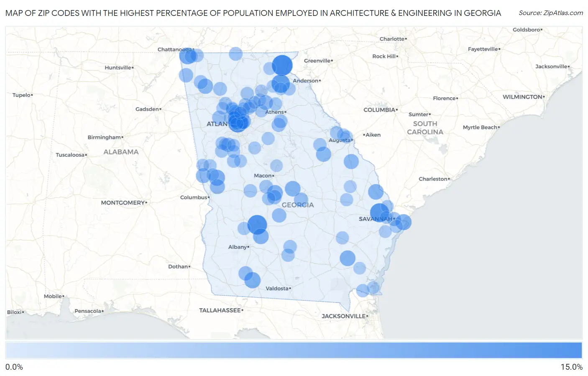
Task: Click the COLUMBIA city label
Action: click(380, 110)
